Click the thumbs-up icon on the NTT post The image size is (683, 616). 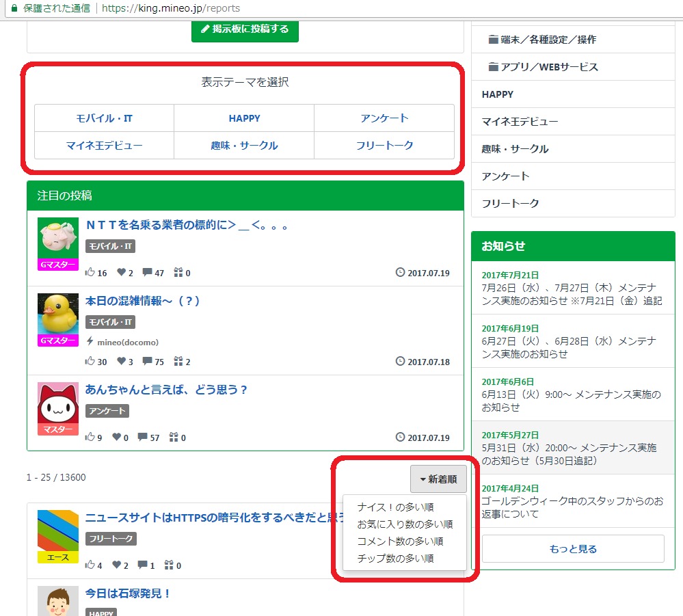[90, 273]
